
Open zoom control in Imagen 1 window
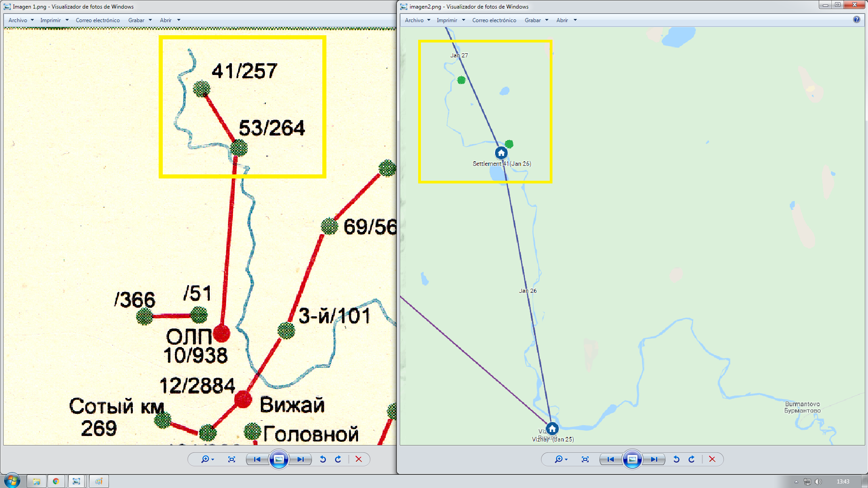208,459
